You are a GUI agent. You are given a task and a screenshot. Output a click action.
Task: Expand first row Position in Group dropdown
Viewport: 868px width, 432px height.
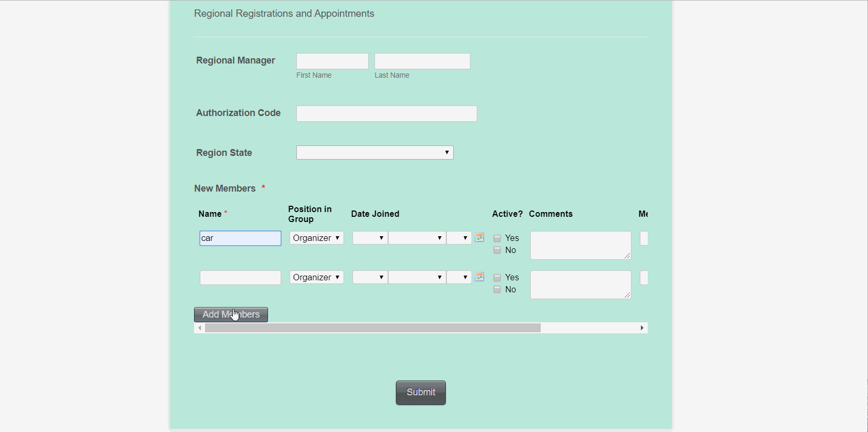316,238
